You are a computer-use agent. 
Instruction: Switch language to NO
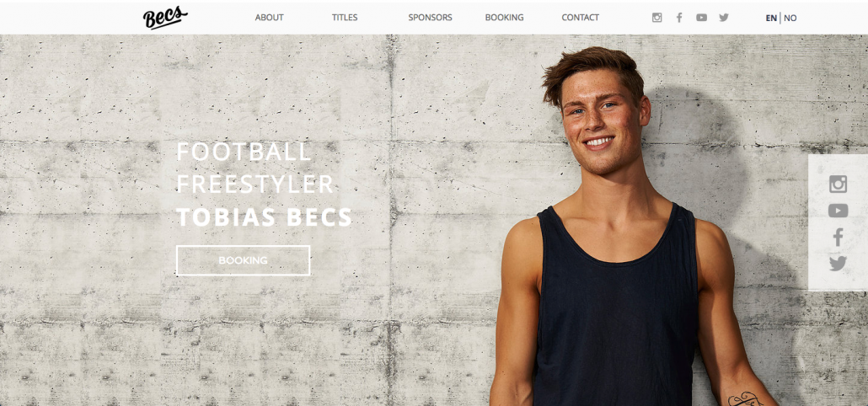790,18
